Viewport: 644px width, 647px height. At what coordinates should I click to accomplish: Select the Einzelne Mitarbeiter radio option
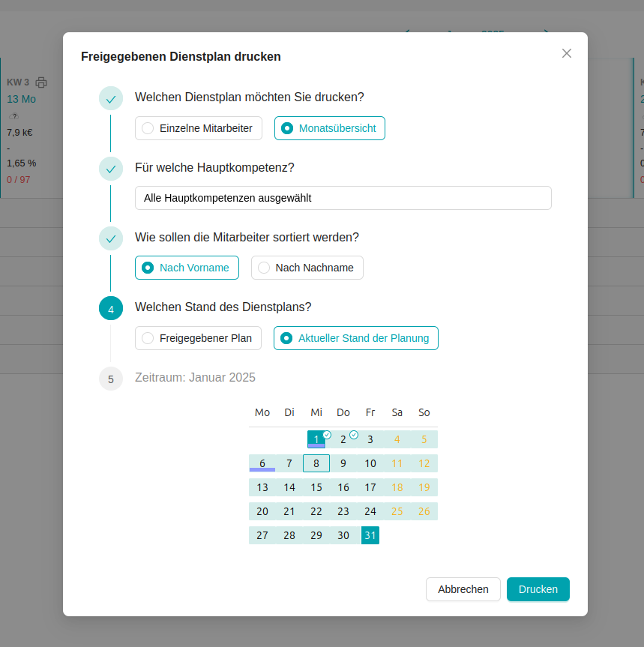coord(199,128)
